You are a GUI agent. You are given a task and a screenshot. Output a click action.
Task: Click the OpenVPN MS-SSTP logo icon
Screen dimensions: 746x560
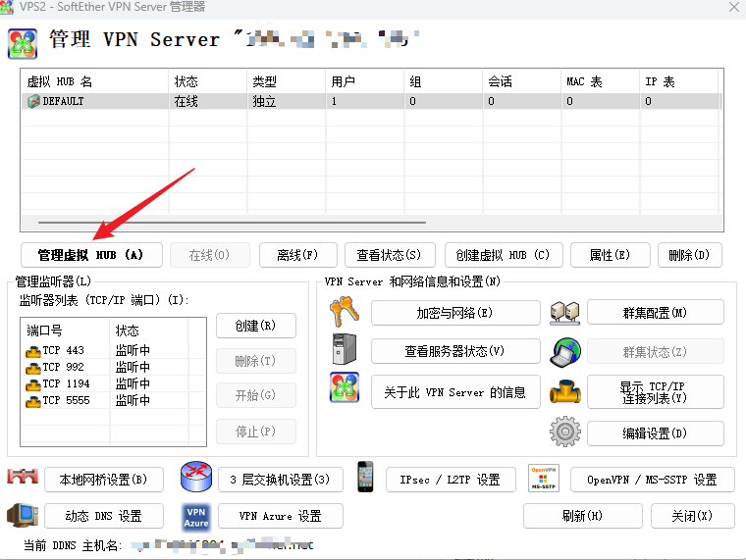(543, 479)
